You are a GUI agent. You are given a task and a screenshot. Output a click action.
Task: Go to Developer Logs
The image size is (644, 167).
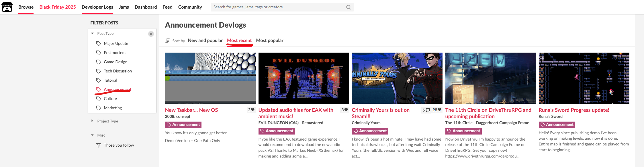(97, 7)
